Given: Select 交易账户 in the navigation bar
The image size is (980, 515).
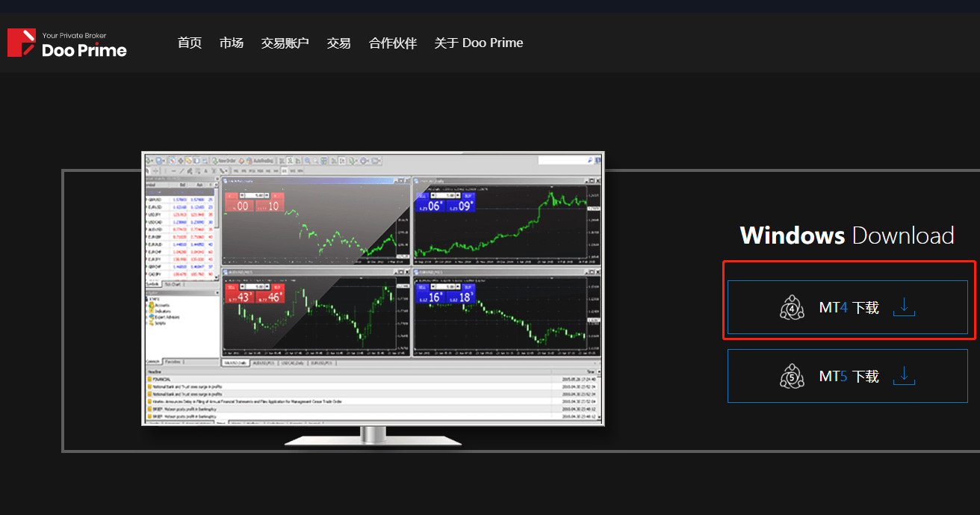Looking at the screenshot, I should click(285, 43).
